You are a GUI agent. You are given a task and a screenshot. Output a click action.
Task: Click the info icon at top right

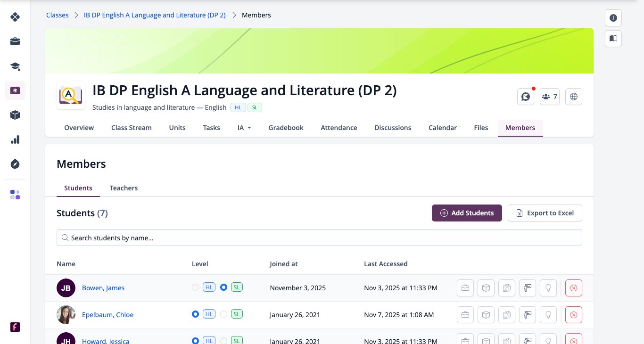coord(613,18)
